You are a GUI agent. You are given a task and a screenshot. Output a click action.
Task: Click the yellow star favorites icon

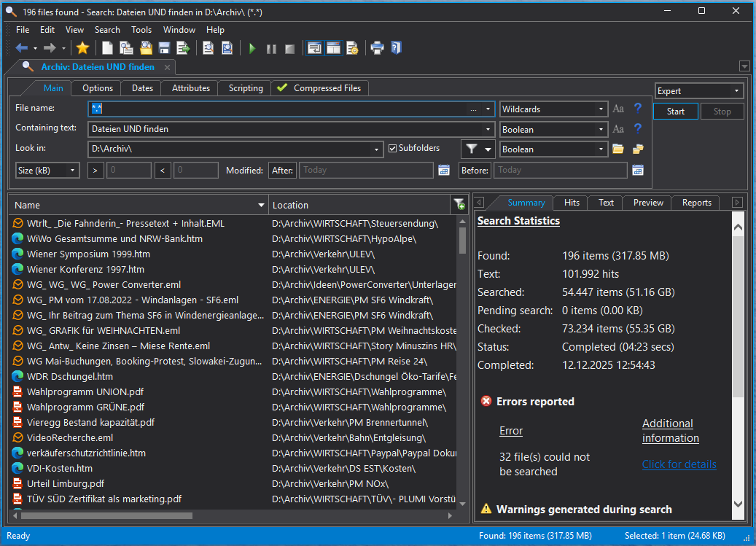82,47
